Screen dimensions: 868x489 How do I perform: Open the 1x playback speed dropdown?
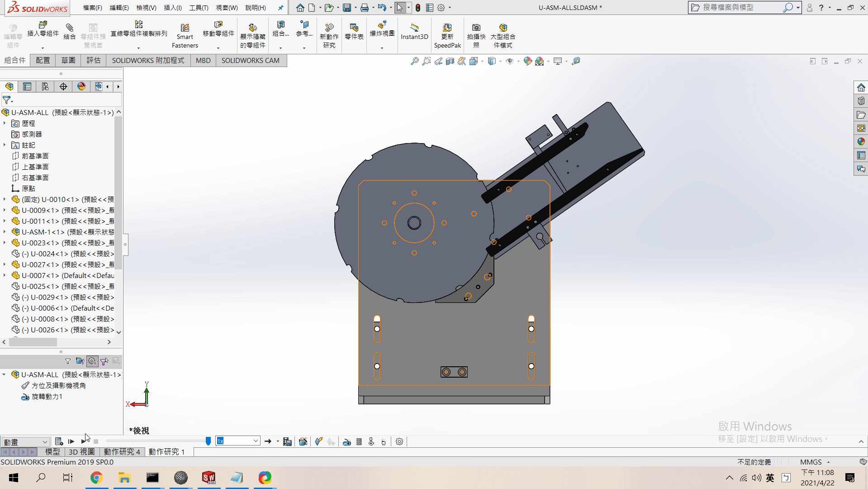click(x=237, y=441)
